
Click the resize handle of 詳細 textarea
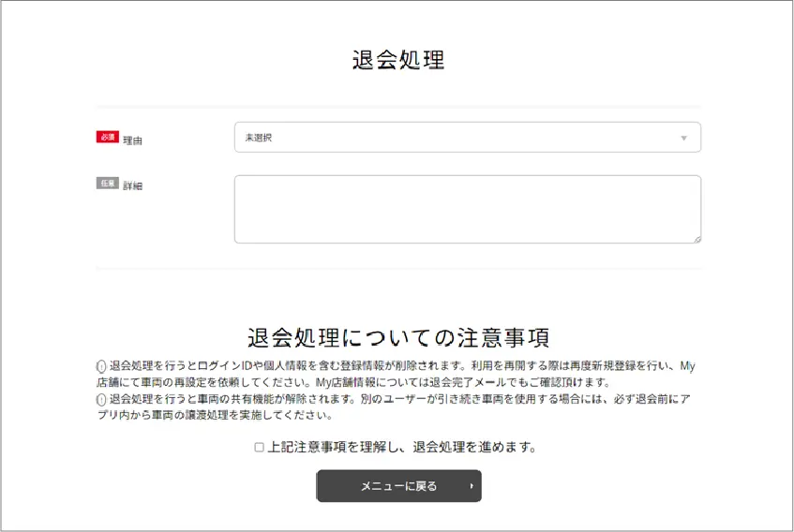pyautogui.click(x=697, y=240)
